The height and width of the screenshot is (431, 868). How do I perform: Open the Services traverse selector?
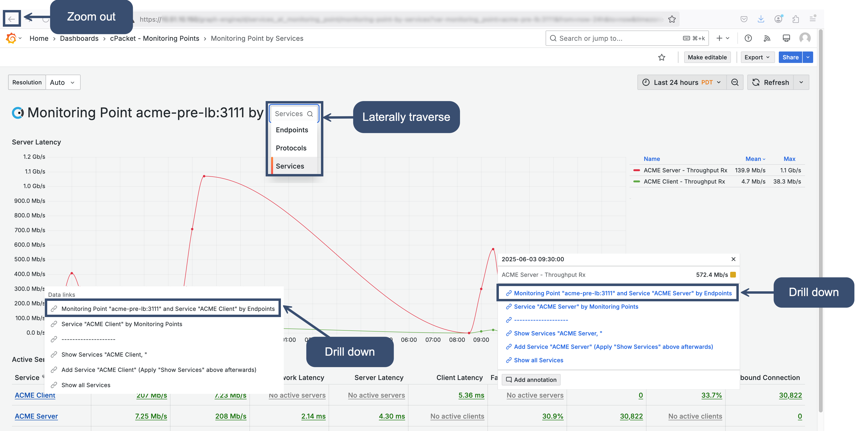[294, 114]
